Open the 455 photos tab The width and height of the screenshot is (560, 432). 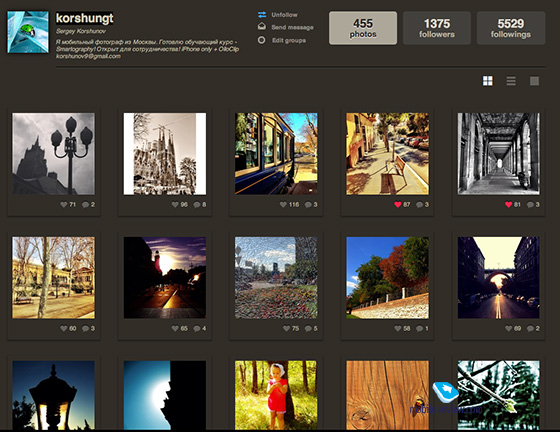(x=363, y=28)
